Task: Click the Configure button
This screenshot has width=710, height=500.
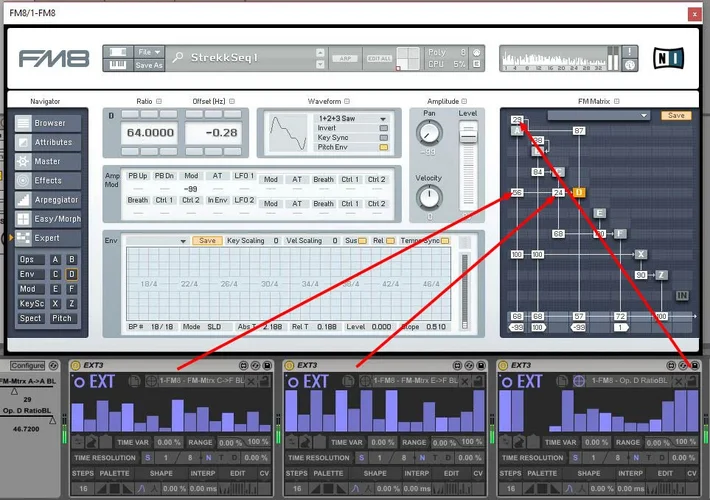Action: (28, 365)
